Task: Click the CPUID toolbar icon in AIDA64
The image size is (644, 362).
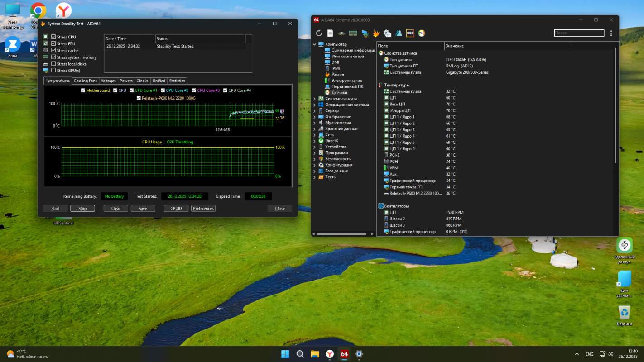Action: 341,33
